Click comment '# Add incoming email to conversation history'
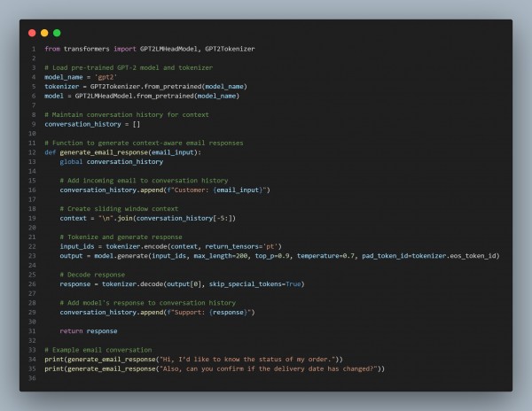Image resolution: width=532 pixels, height=411 pixels. [x=144, y=181]
